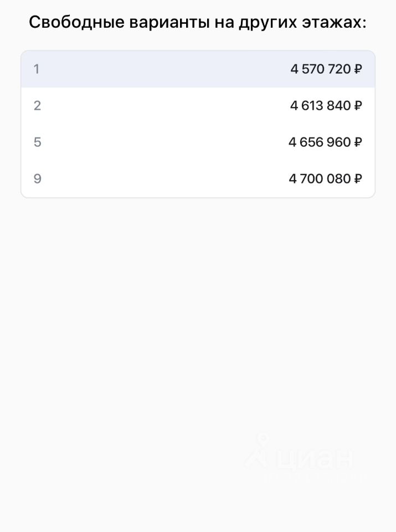Click the fifth-floor row's empty middle area
This screenshot has height=532, width=396.
click(x=166, y=142)
